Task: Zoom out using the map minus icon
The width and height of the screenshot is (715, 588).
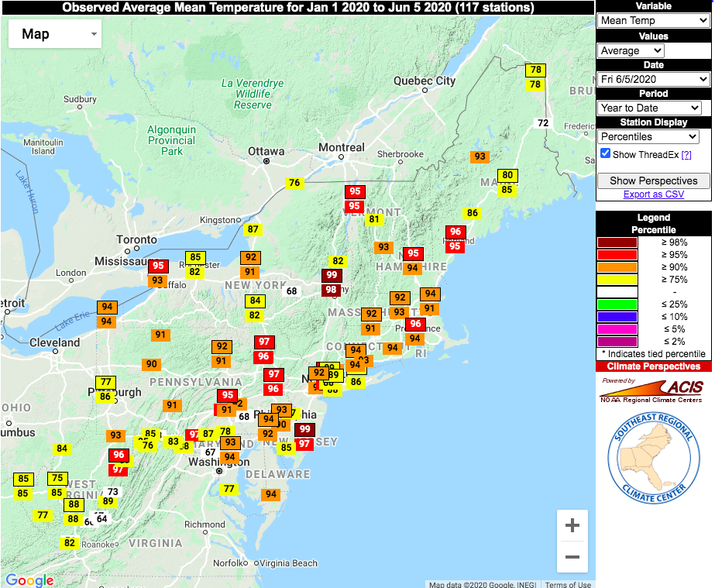Action: point(572,557)
